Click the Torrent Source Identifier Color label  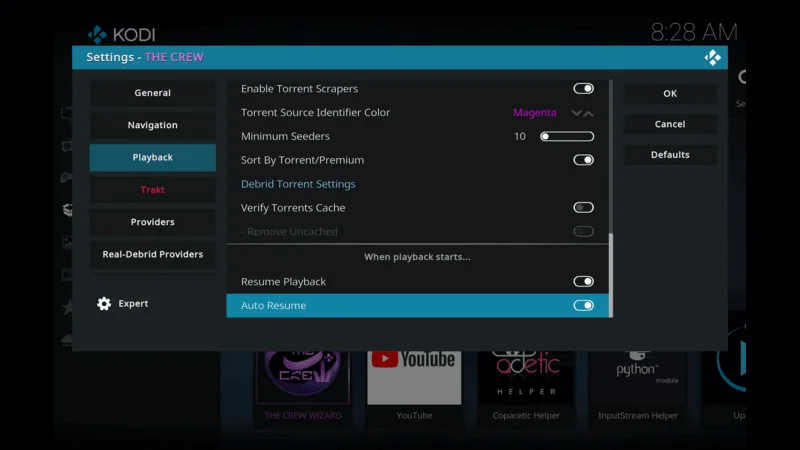(315, 112)
